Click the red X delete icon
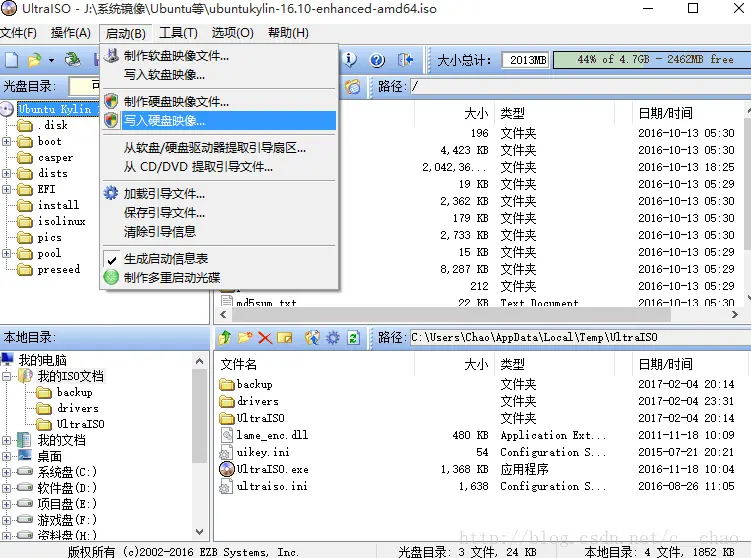The height and width of the screenshot is (558, 751). point(265,338)
